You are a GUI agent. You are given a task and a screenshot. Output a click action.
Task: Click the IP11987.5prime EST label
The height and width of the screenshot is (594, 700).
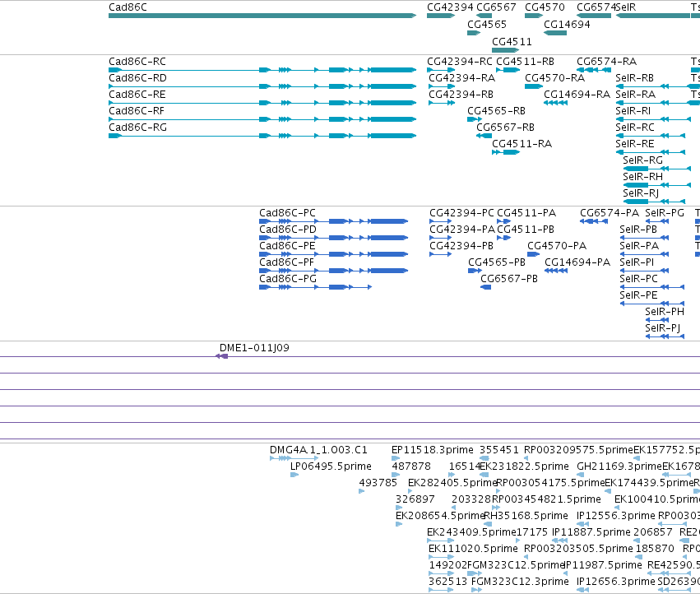pos(603,565)
